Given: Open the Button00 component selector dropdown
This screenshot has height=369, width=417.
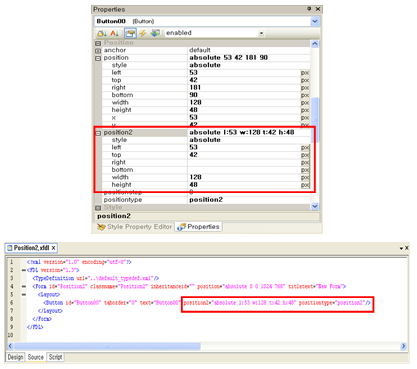Looking at the screenshot, I should pyautogui.click(x=314, y=21).
